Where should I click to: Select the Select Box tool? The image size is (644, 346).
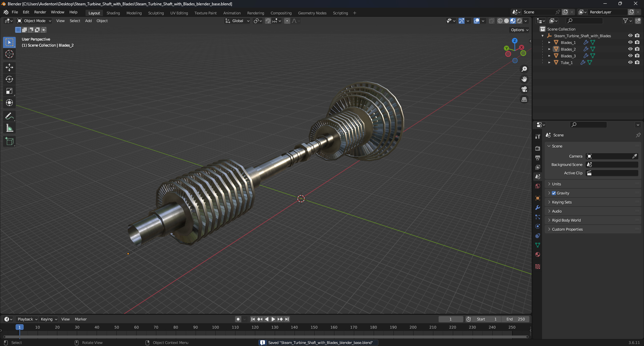(x=9, y=42)
